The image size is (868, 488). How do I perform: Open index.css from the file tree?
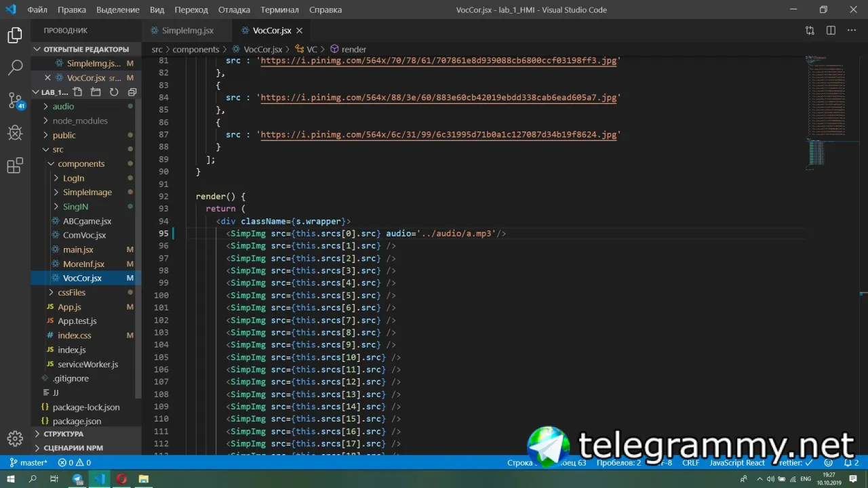(74, 335)
